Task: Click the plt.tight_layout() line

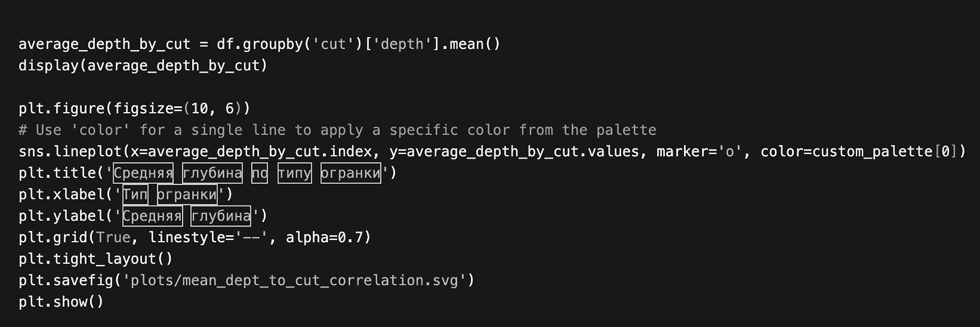Action: coord(95,259)
